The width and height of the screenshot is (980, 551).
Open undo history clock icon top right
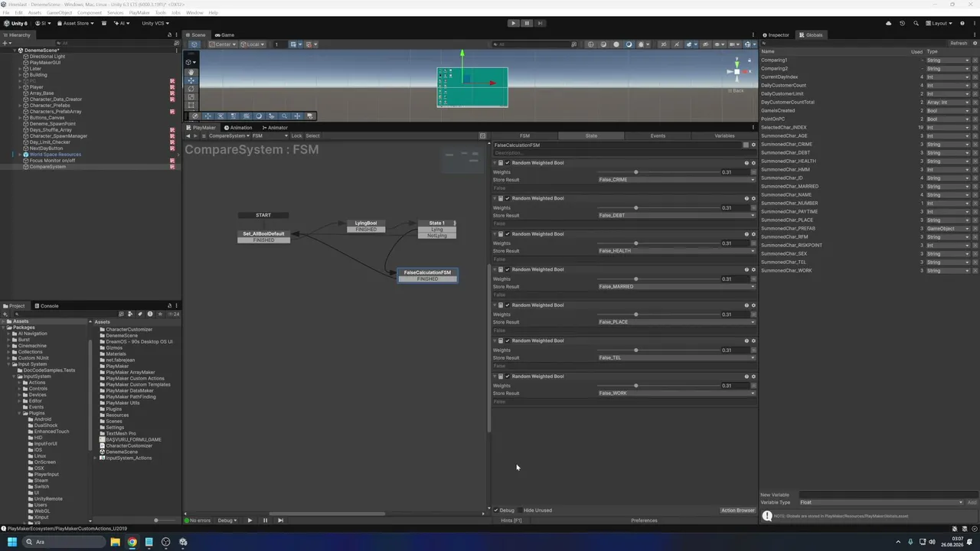(903, 23)
